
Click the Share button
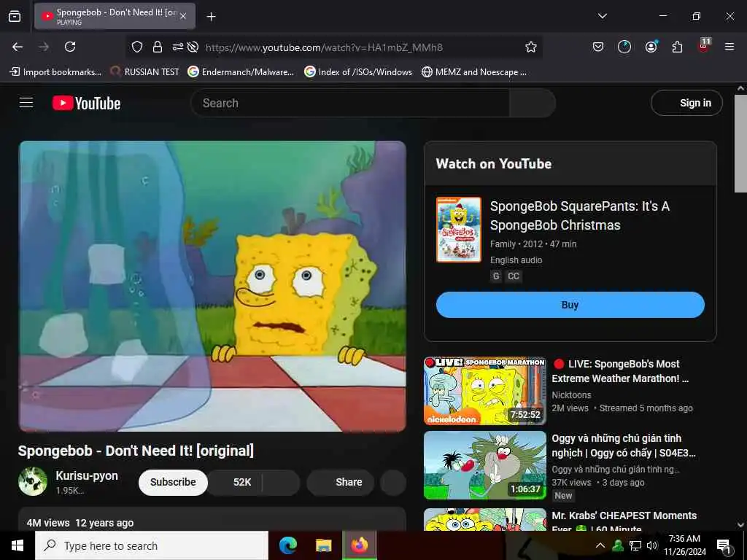click(x=340, y=482)
